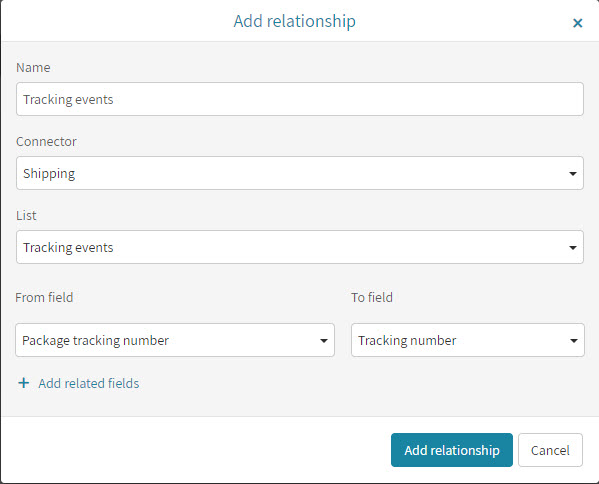
Task: Dismiss the dialog using Cancel
Action: [550, 450]
